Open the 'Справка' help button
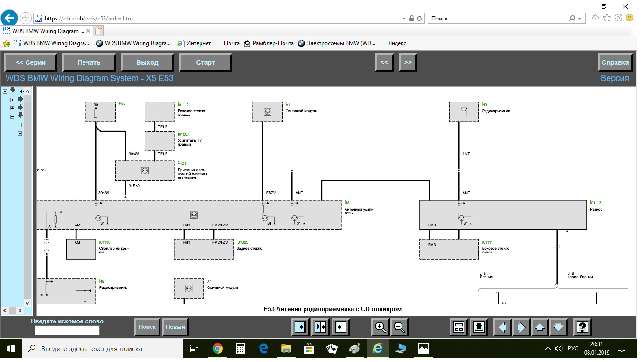 coord(615,62)
